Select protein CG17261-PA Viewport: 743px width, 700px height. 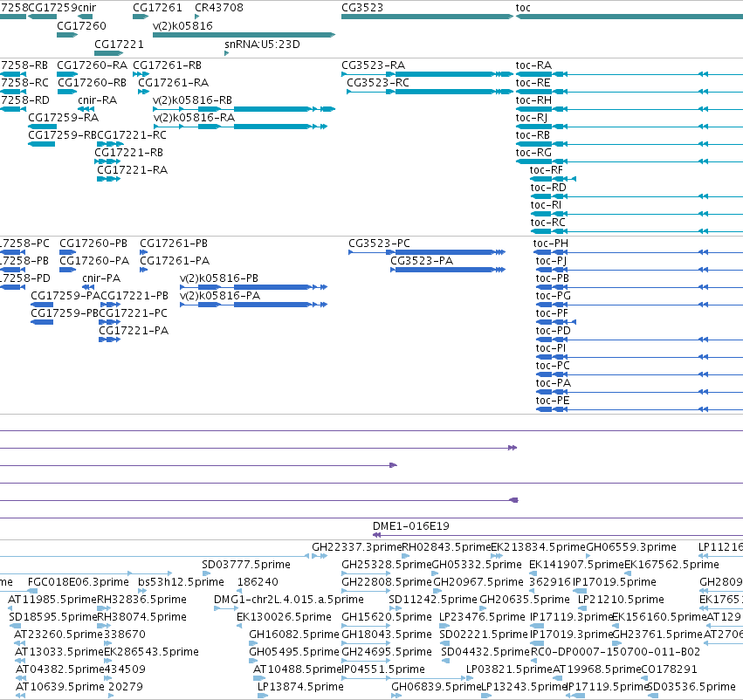[175, 260]
